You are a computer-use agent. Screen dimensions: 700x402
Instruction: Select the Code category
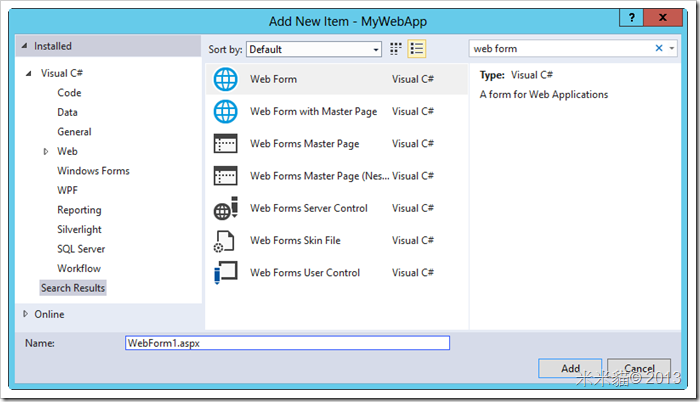pos(69,93)
